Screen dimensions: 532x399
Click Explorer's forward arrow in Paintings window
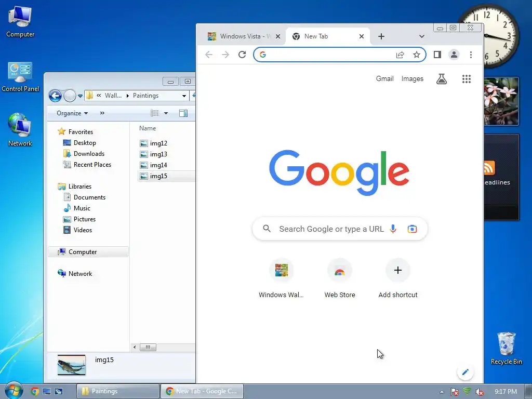click(70, 96)
